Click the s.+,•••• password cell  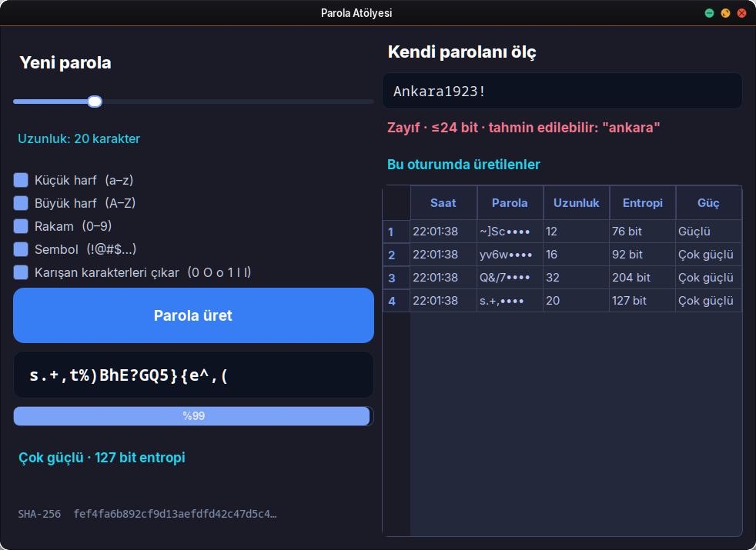point(510,301)
